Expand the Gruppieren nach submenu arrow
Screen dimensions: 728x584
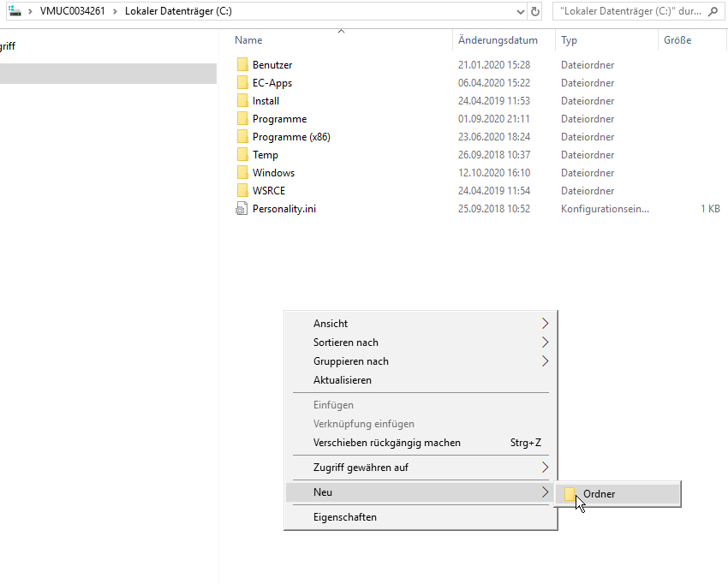[x=545, y=361]
